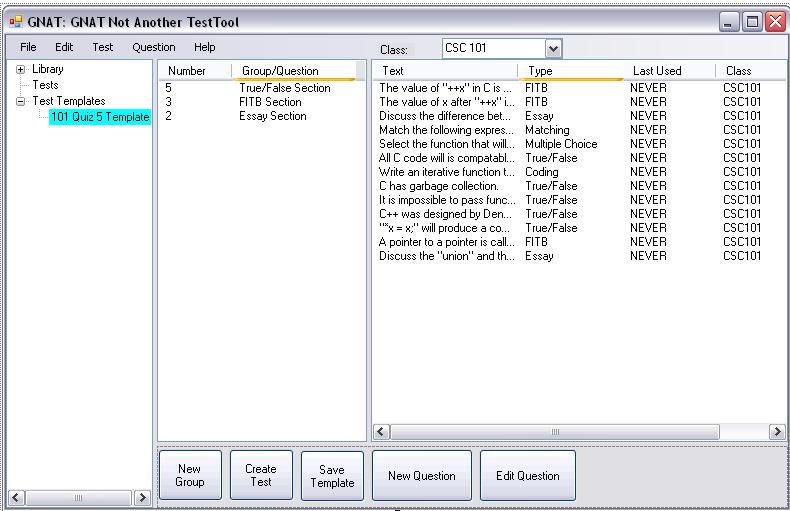Click left arrow of tree panel scrollbar
The image size is (790, 511).
coord(15,497)
